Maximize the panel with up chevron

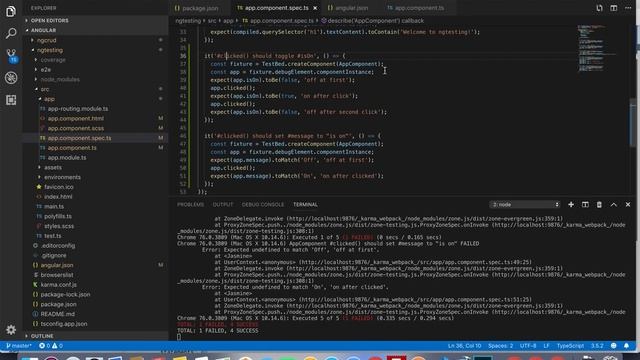click(613, 204)
